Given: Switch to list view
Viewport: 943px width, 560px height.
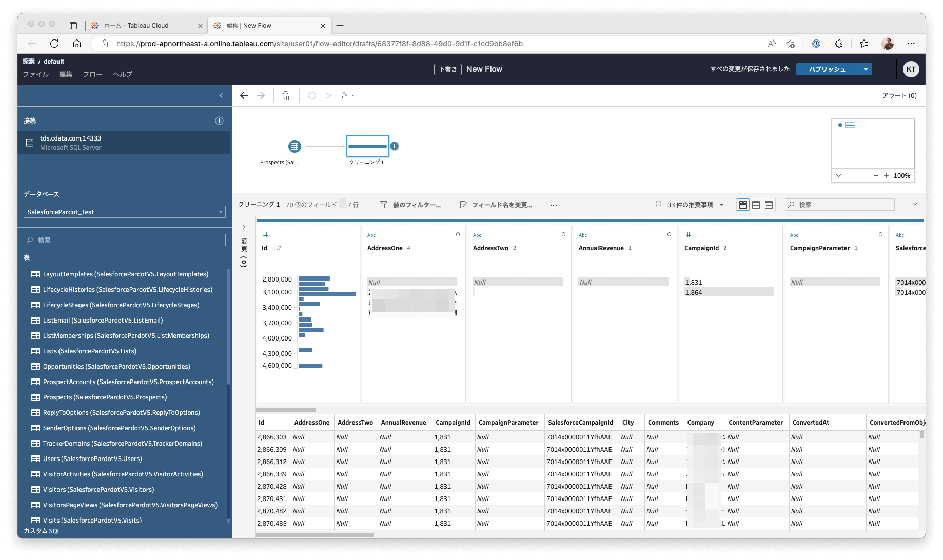Looking at the screenshot, I should coord(769,205).
